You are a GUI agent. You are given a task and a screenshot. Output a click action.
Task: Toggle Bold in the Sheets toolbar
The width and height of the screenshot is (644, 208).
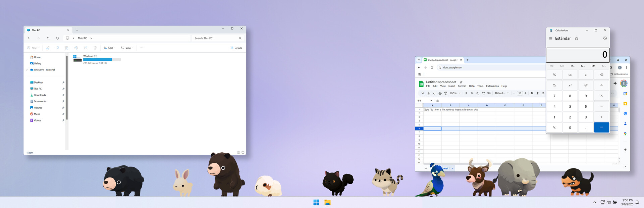point(532,93)
